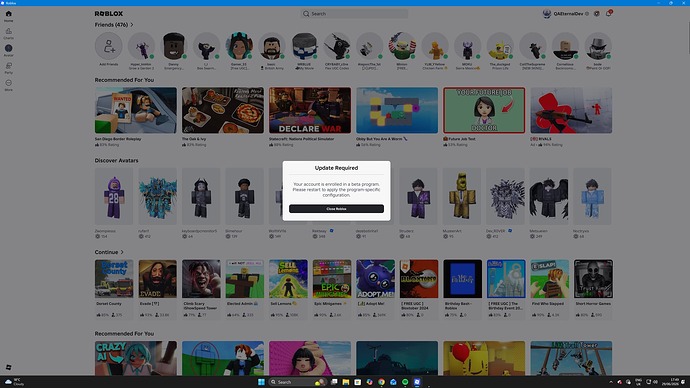The height and width of the screenshot is (388, 690).
Task: Open Statecraft Nations Political Simulator
Action: coord(310,110)
